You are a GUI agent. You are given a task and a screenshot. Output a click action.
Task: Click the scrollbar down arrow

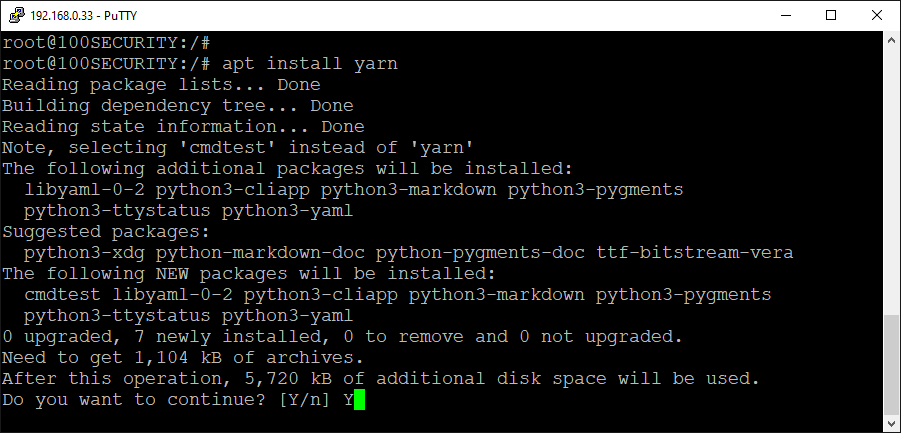[891, 423]
